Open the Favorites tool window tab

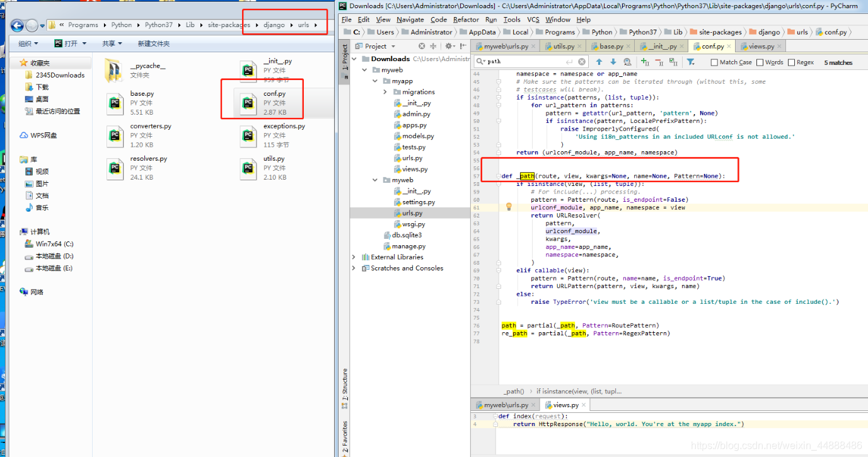click(x=345, y=437)
